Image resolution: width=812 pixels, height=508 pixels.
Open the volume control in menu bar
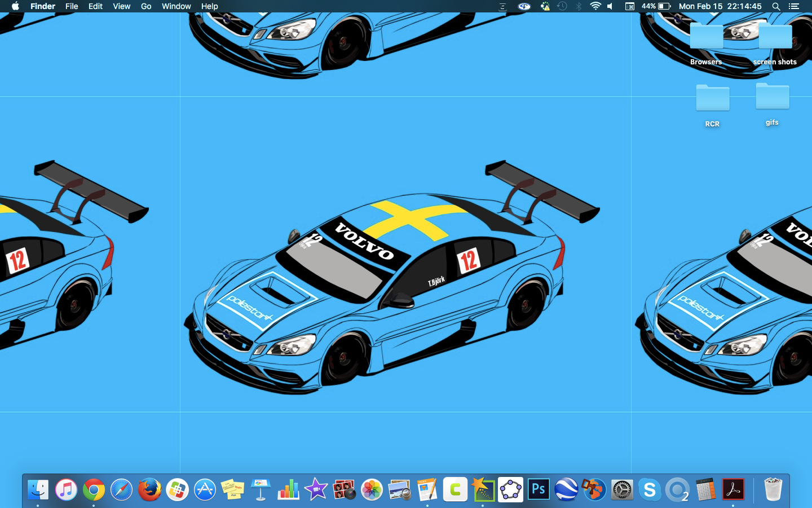click(610, 6)
